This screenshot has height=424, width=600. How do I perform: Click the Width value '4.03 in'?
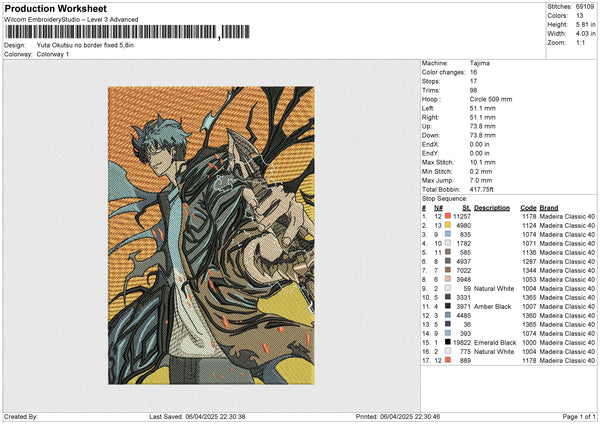click(585, 34)
